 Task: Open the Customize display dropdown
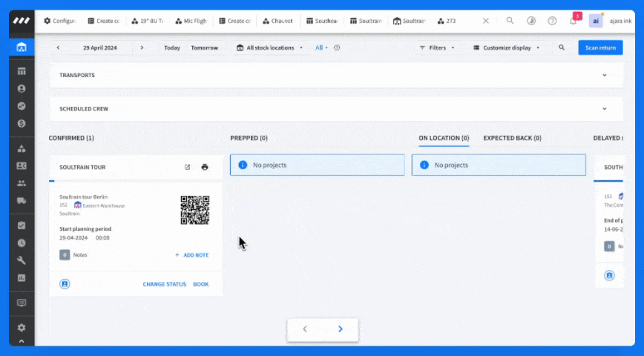pos(507,47)
